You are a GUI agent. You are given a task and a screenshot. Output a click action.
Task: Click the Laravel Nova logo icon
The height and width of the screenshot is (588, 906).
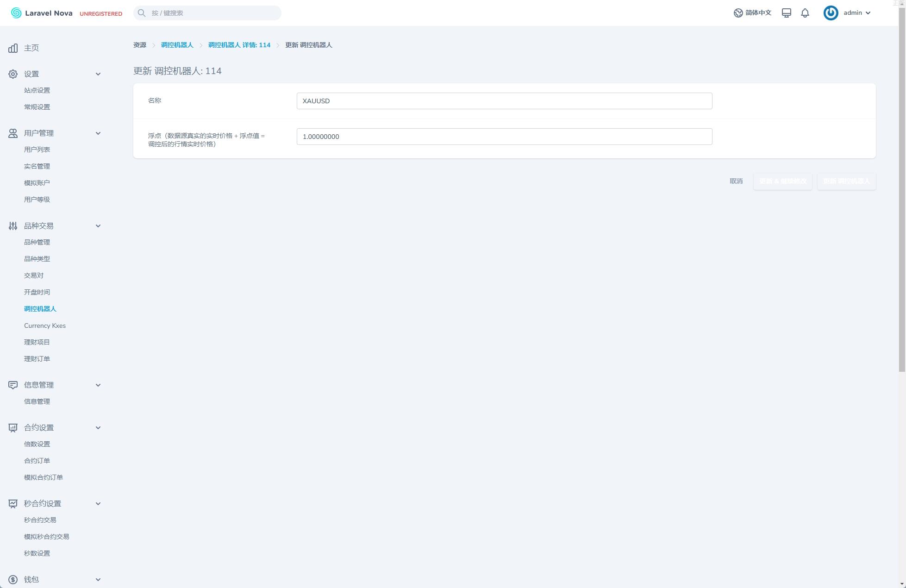[16, 13]
